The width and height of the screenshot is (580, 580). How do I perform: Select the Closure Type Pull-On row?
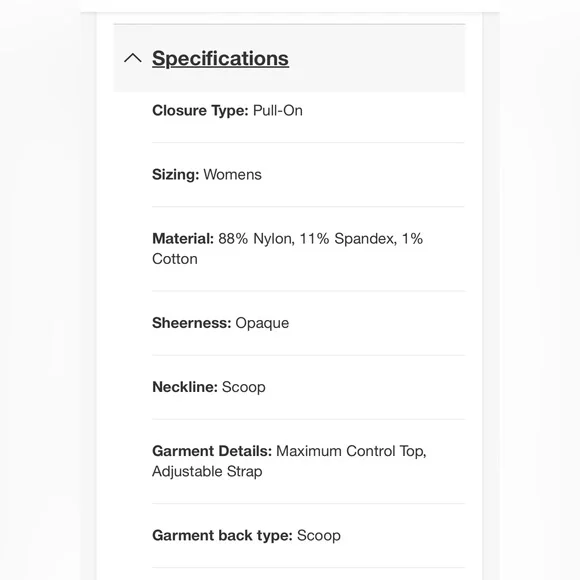click(308, 111)
